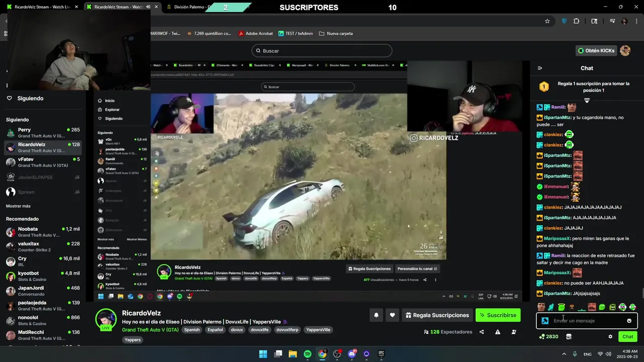
Task: Open Epic Games launcher from taskbar
Action: [381, 354]
